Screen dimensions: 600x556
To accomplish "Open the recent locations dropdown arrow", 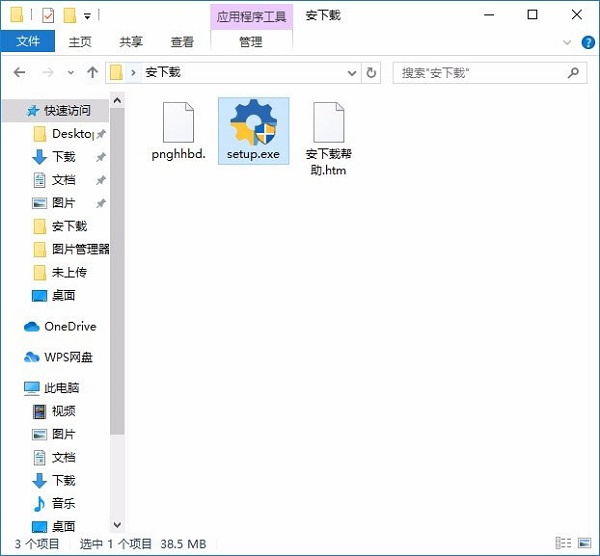I will (x=71, y=73).
